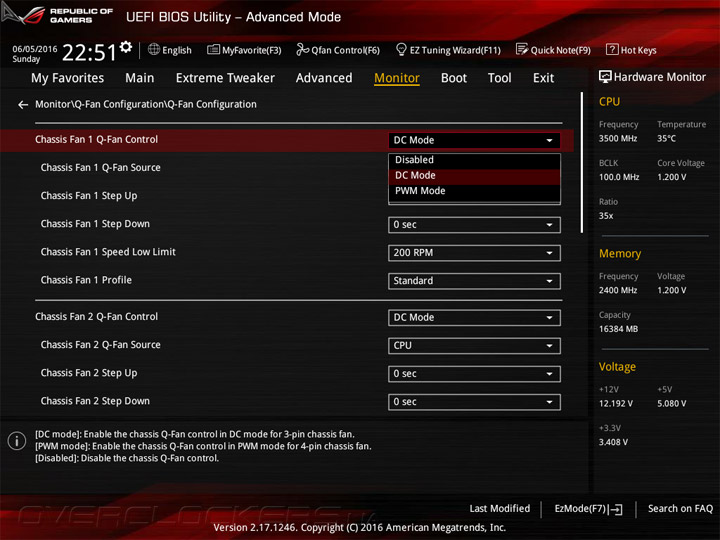The image size is (720, 540).
Task: Select the Chassis Fan 2 Q-Fan Source label
Action: click(x=101, y=345)
